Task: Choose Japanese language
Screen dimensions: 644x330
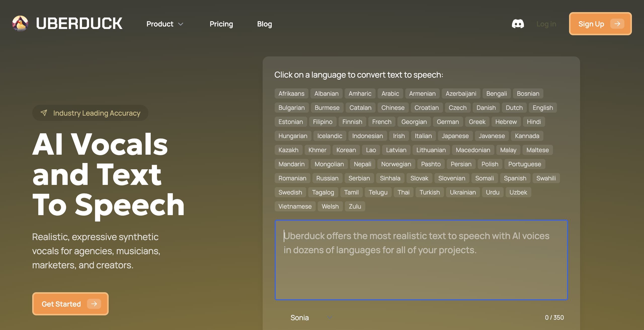Action: [455, 136]
